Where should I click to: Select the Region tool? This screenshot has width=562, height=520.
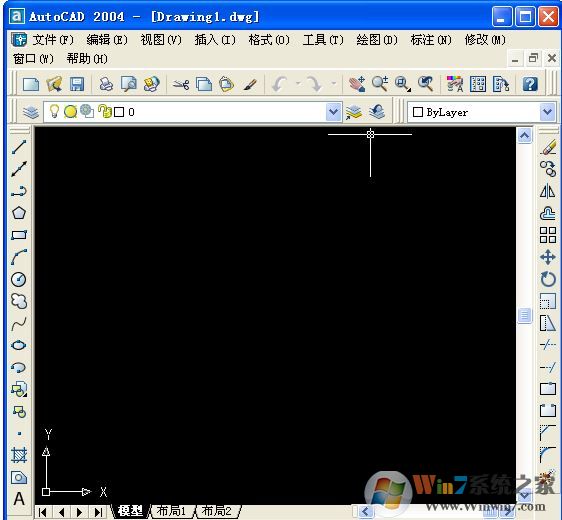pos(19,478)
